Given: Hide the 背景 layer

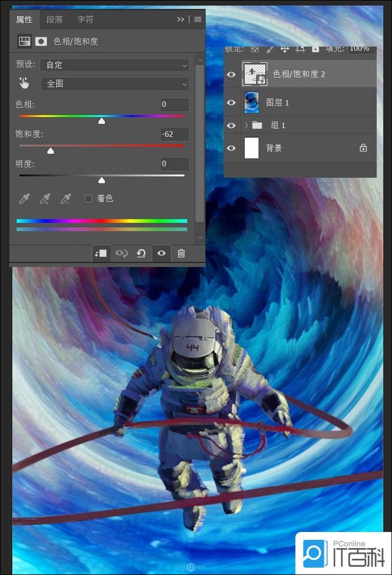Looking at the screenshot, I should pyautogui.click(x=231, y=148).
